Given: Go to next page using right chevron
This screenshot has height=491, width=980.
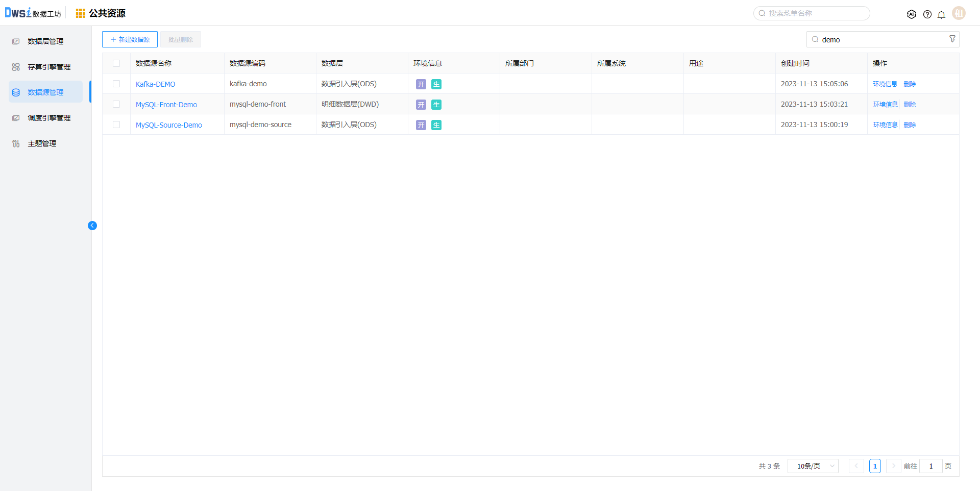Looking at the screenshot, I should click(893, 466).
